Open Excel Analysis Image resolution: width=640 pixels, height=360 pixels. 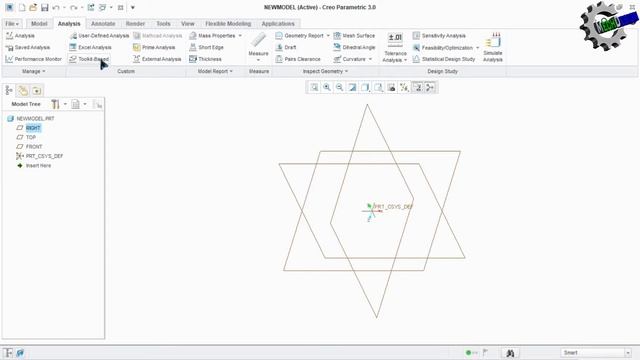click(90, 47)
